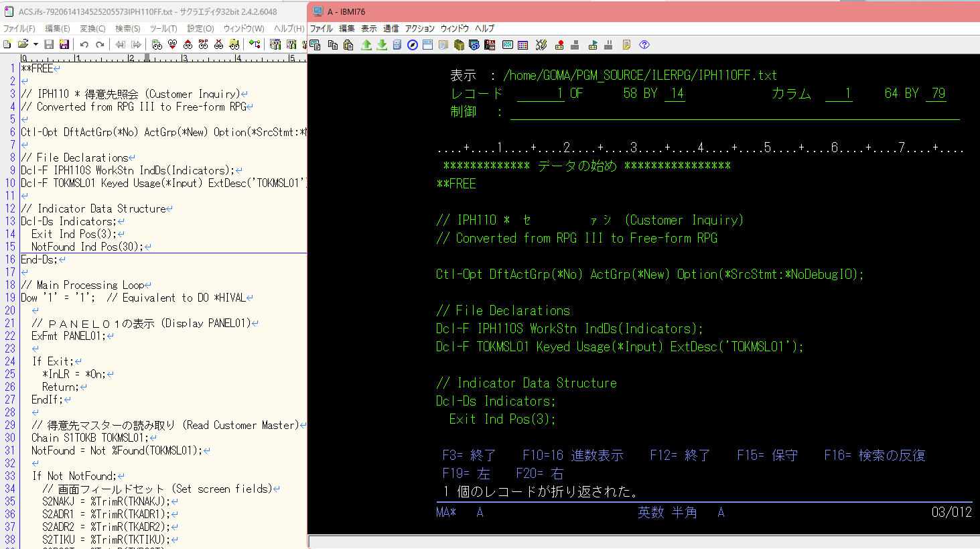The height and width of the screenshot is (549, 980).
Task: Open Sakura's ツール(T) menu
Action: (163, 28)
